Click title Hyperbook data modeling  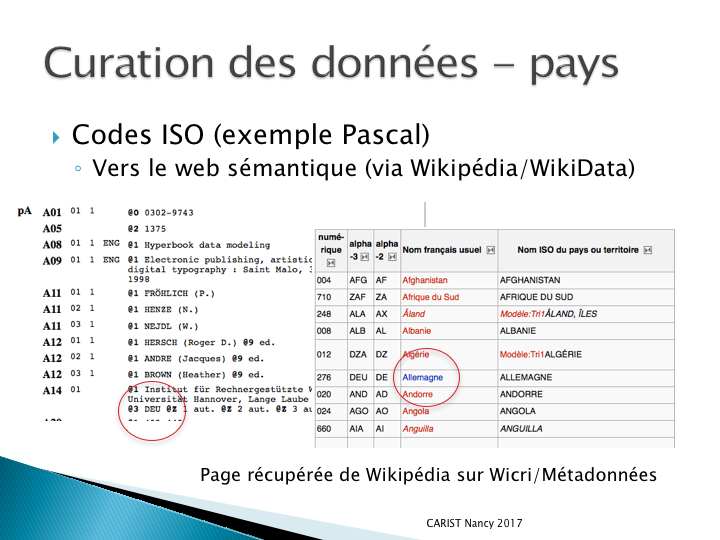click(207, 245)
